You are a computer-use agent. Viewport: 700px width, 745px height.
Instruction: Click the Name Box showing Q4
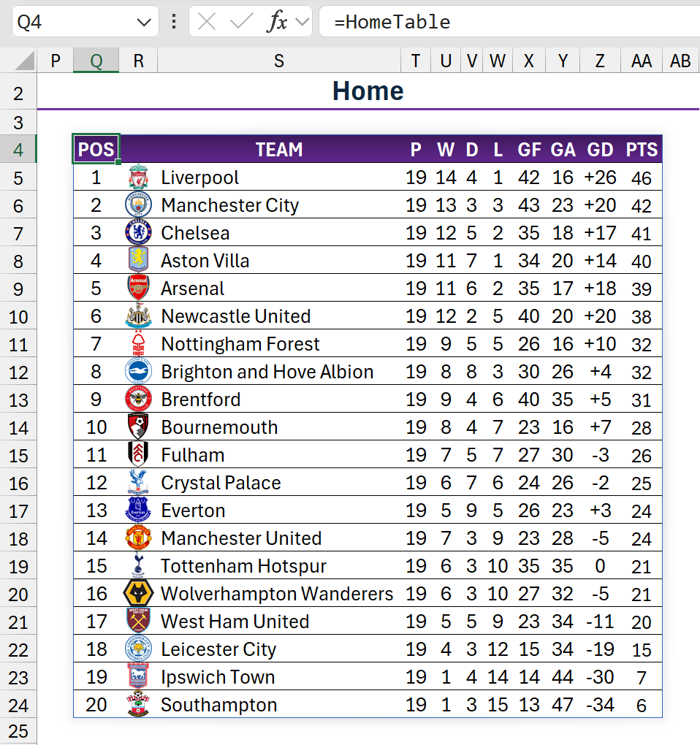pyautogui.click(x=73, y=22)
